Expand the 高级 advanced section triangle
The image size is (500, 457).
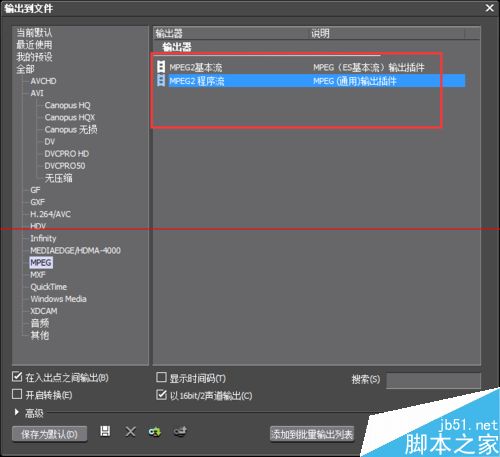pyautogui.click(x=16, y=412)
